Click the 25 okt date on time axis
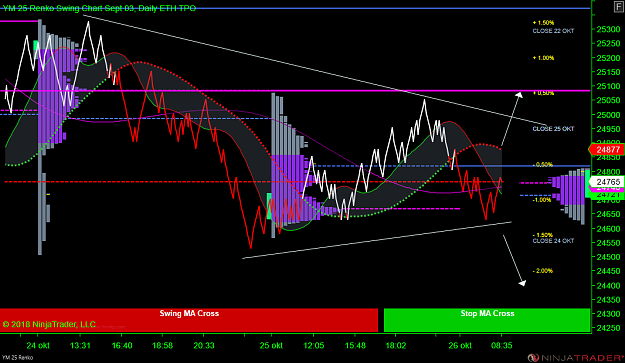The width and height of the screenshot is (625, 363). pyautogui.click(x=271, y=345)
